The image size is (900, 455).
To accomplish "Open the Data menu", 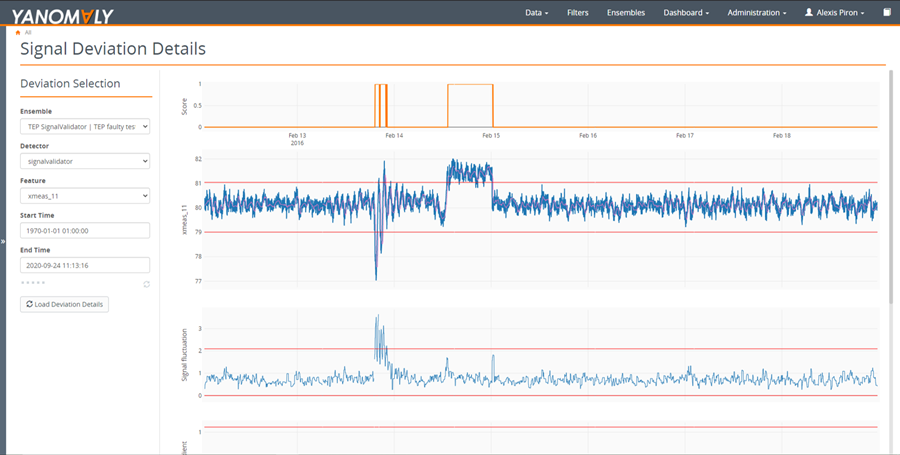I will (x=537, y=13).
